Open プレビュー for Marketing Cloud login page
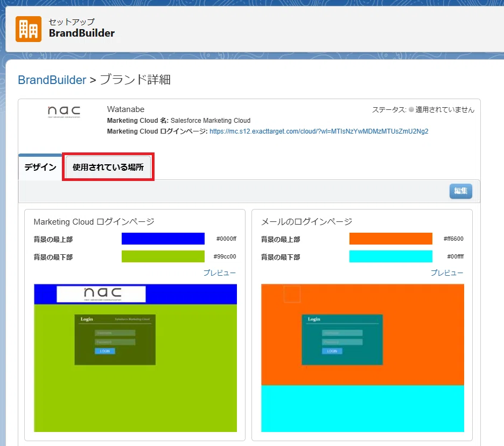 [220, 273]
